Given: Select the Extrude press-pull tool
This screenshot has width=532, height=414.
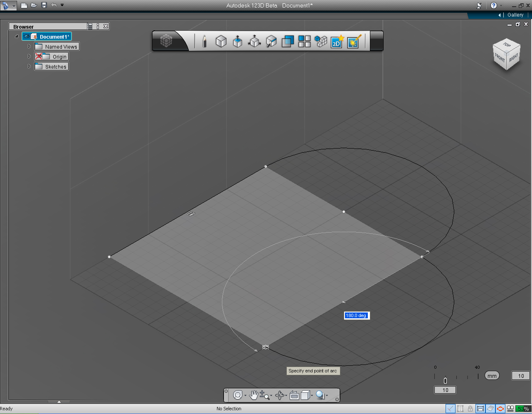Looking at the screenshot, I should pyautogui.click(x=238, y=41).
